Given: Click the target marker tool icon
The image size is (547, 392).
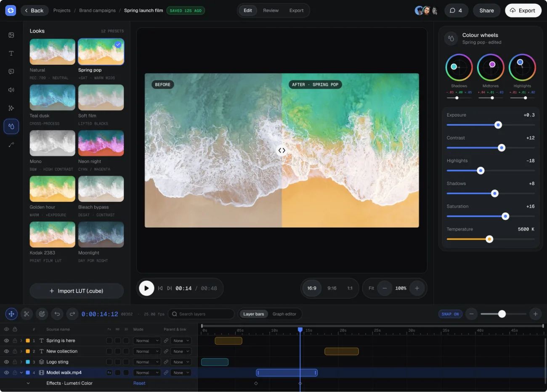Looking at the screenshot, I should pos(42,314).
